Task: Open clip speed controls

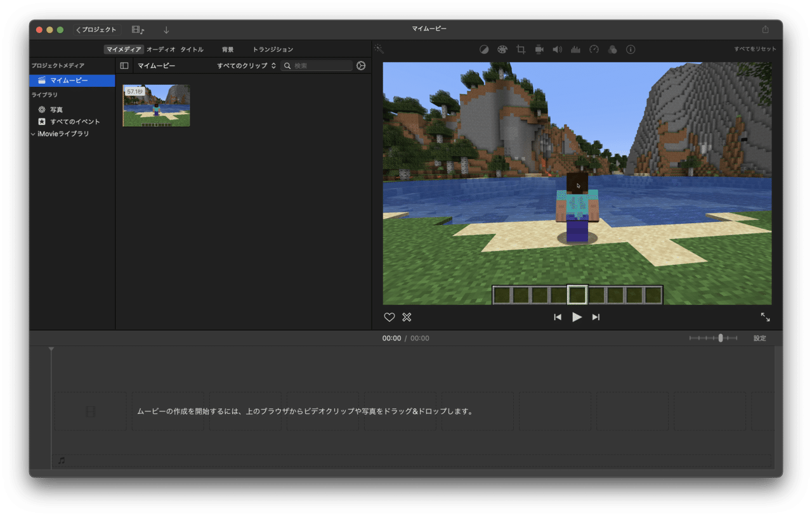Action: pyautogui.click(x=594, y=49)
